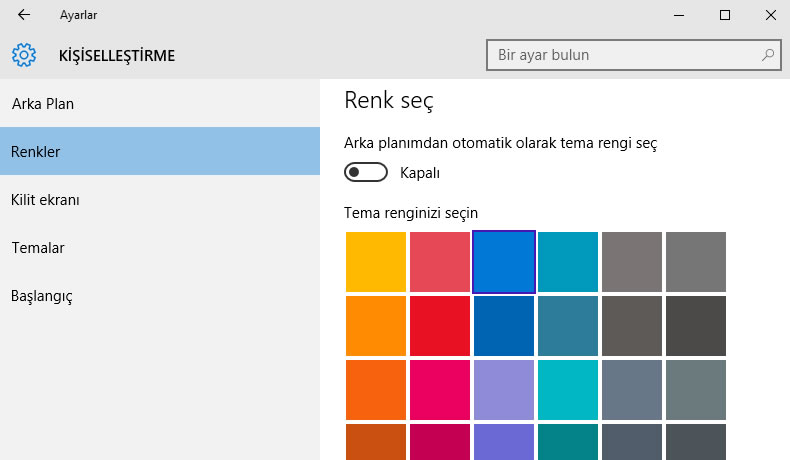Choose the selected bright blue swatch
This screenshot has height=460, width=790.
tap(504, 262)
